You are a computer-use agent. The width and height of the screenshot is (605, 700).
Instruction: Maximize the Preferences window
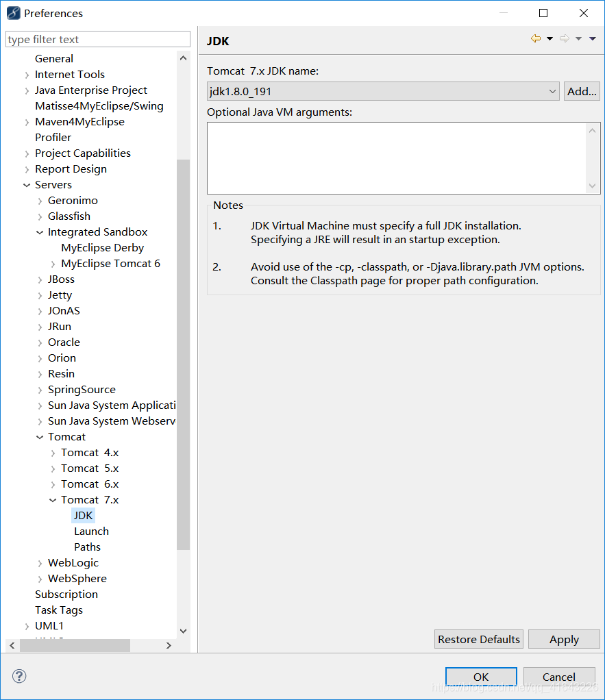pos(543,14)
